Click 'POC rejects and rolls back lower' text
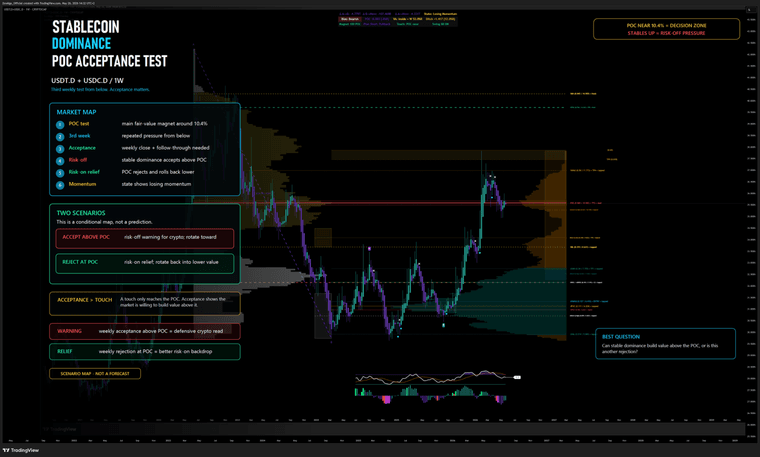Screen dimensions: 760x457 pyautogui.click(x=158, y=172)
